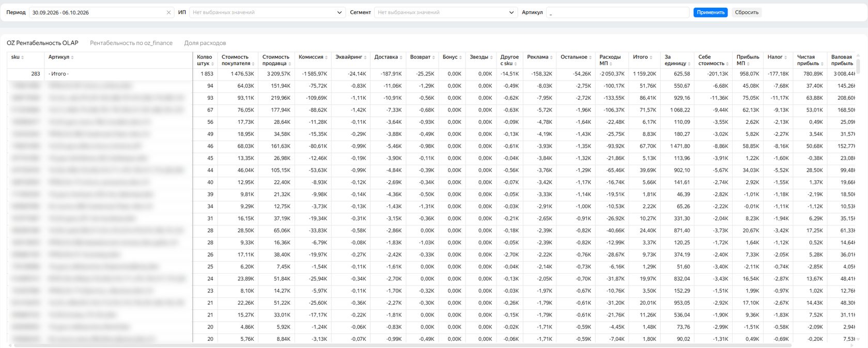Sort by Комиссия column

(x=327, y=57)
